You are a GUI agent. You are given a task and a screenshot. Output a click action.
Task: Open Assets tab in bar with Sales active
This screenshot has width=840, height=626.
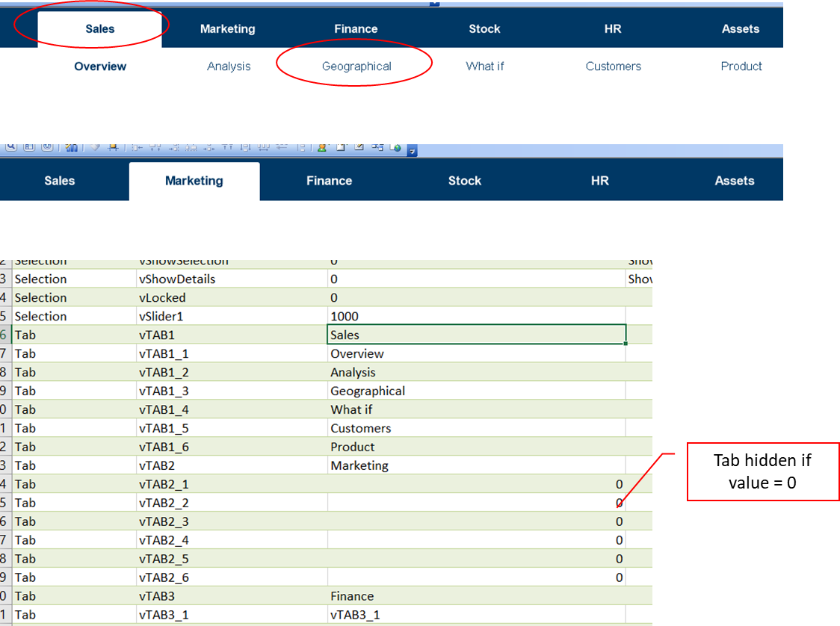click(741, 29)
